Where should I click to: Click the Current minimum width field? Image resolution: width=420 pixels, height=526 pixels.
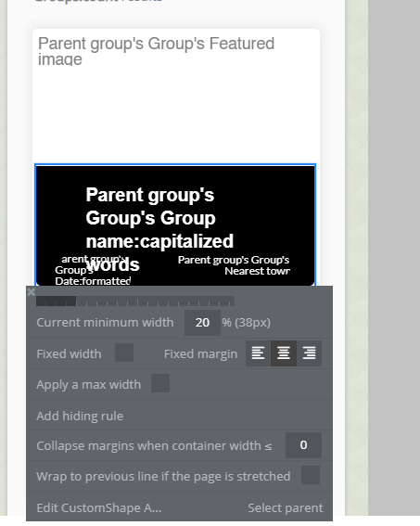(x=202, y=323)
